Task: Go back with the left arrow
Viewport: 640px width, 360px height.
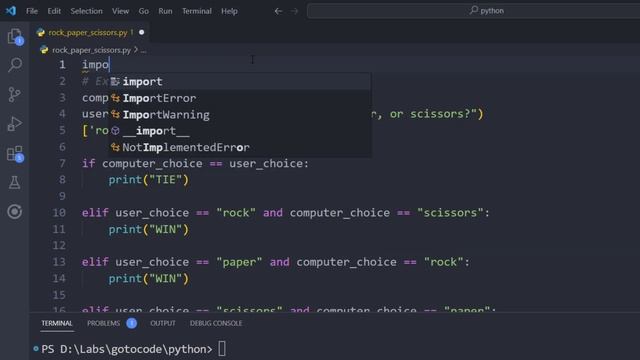Action: pyautogui.click(x=278, y=11)
